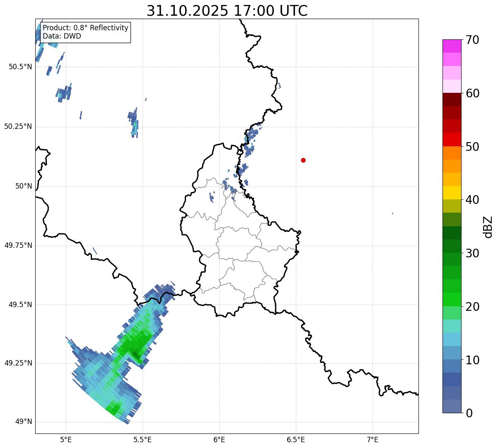Viewport: 498px width, 448px height.
Task: Click the longitude label 5°E
Action: click(66, 439)
